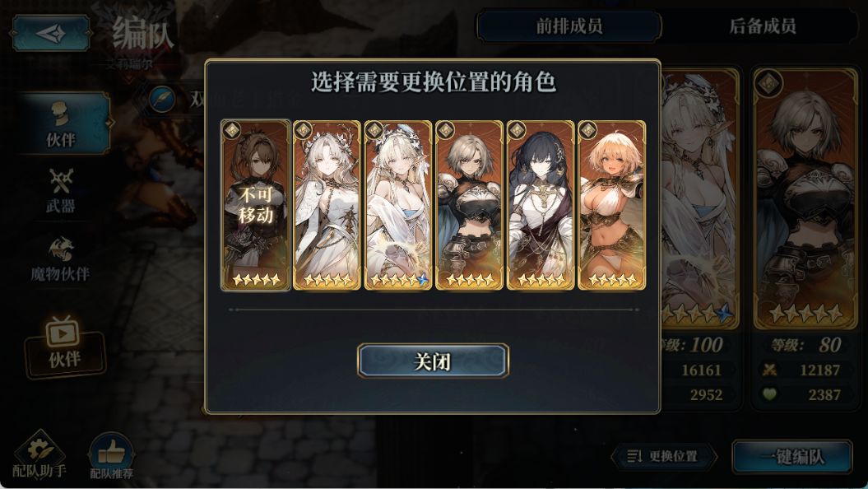
Task: Switch to the 前排成员 tab
Action: coord(569,26)
